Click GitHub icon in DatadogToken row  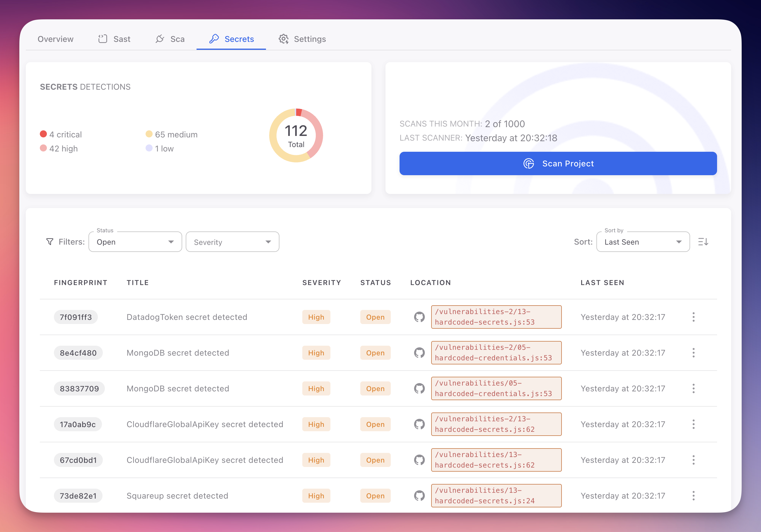pyautogui.click(x=419, y=317)
